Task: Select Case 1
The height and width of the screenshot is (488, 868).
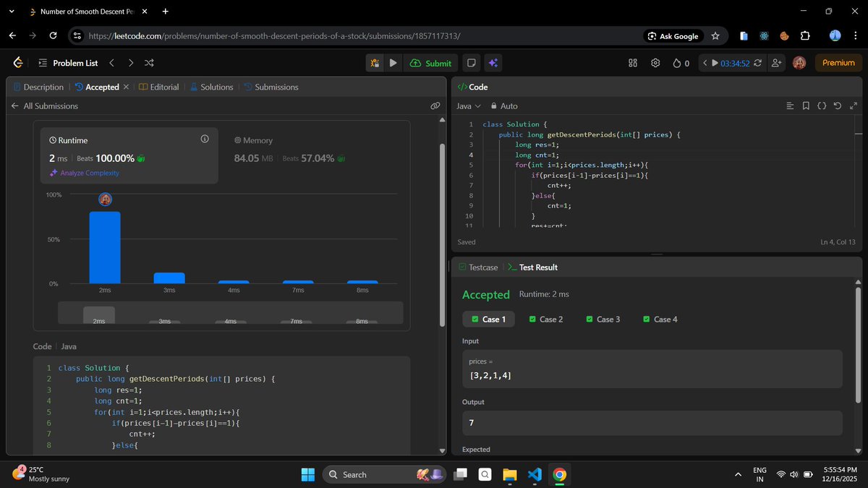Action: pos(488,319)
